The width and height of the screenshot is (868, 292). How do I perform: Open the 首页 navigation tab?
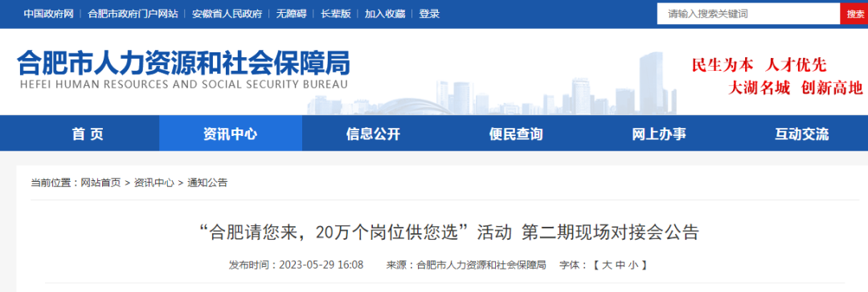[x=88, y=134]
